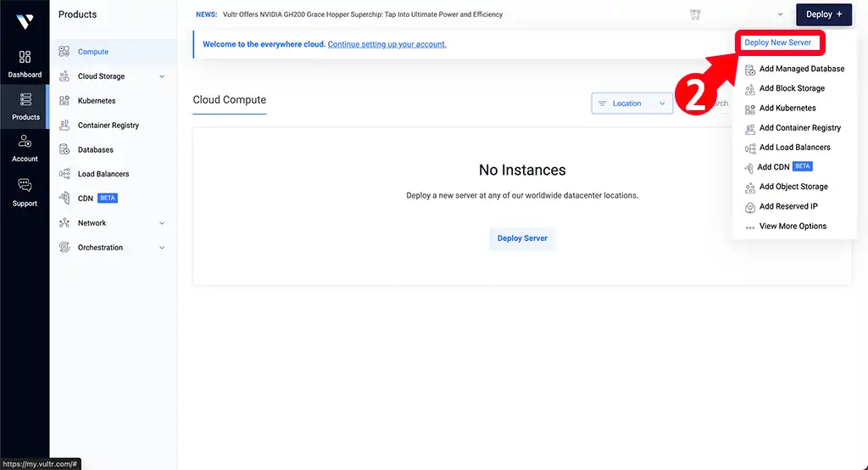This screenshot has width=868, height=470.
Task: Click the shirt icon in the top bar
Action: click(x=695, y=14)
